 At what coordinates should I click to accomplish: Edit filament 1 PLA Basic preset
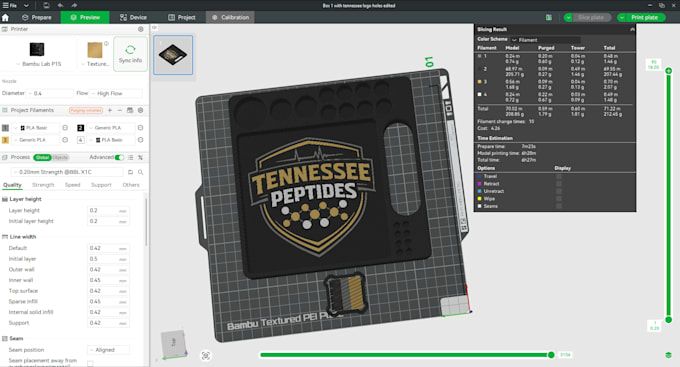pyautogui.click(x=65, y=128)
